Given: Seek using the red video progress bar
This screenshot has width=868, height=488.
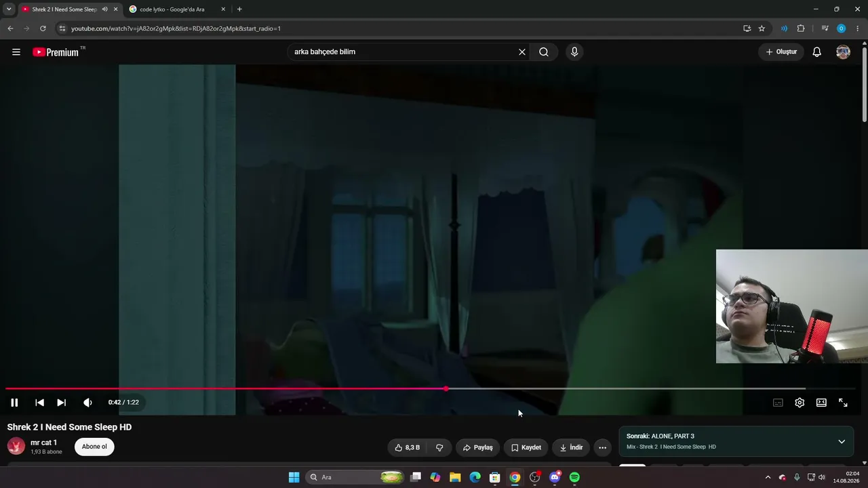Looking at the screenshot, I should pyautogui.click(x=431, y=389).
